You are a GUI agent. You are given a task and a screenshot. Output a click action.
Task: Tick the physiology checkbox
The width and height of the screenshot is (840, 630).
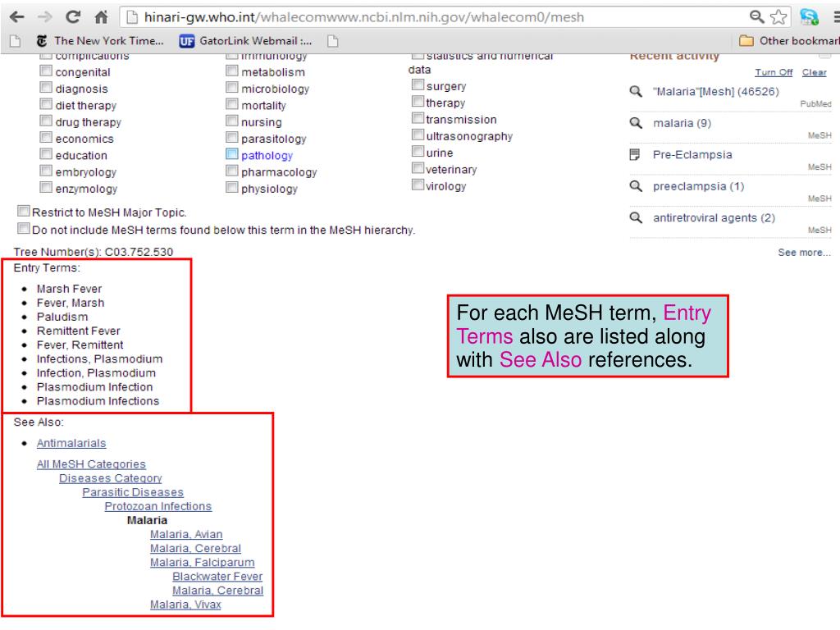(232, 188)
